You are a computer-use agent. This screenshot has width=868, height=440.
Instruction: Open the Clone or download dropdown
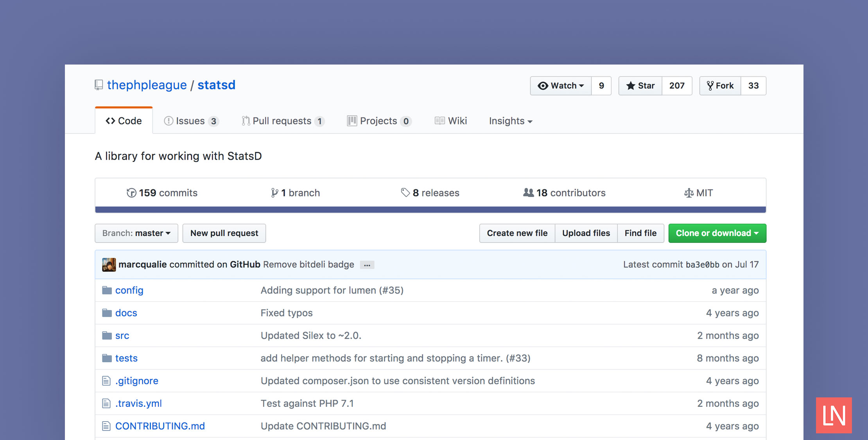717,233
